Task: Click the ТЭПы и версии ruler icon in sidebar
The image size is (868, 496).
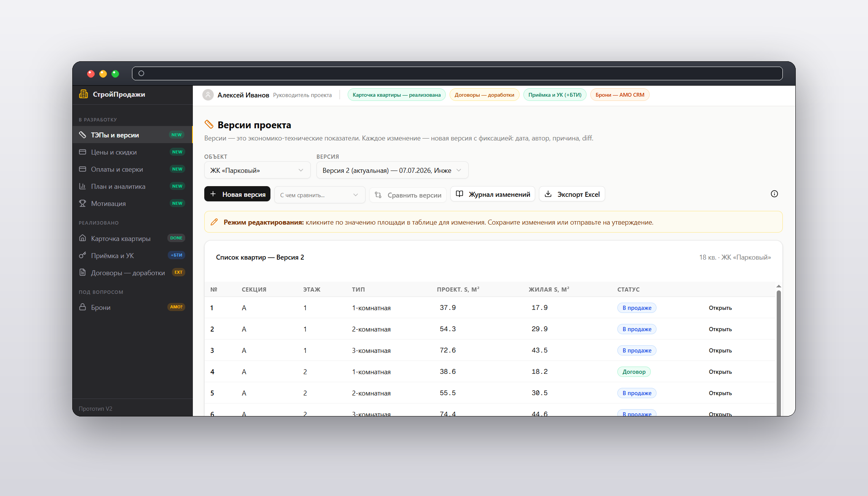Action: tap(83, 135)
